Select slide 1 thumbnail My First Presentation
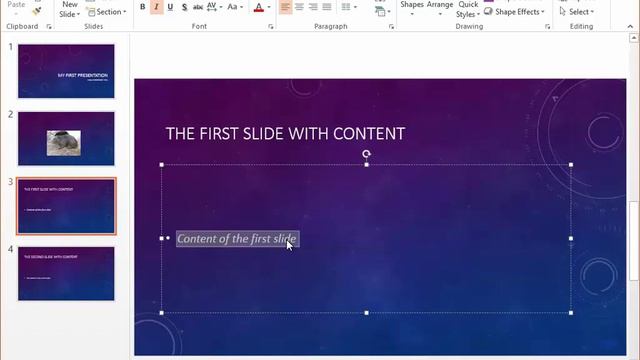640x360 pixels. pyautogui.click(x=66, y=71)
